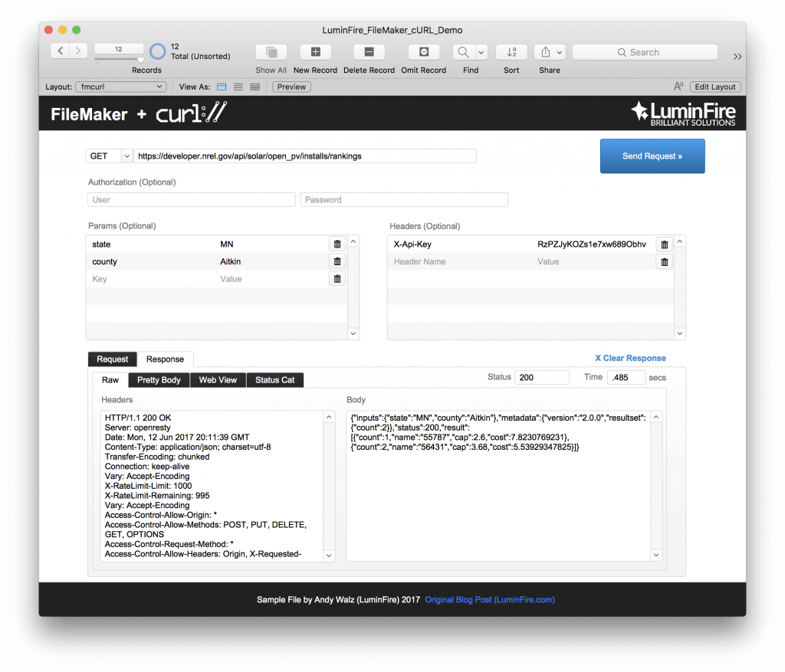Screen dimensions: 785x672
Task: Click the Send Request button
Action: pos(652,156)
